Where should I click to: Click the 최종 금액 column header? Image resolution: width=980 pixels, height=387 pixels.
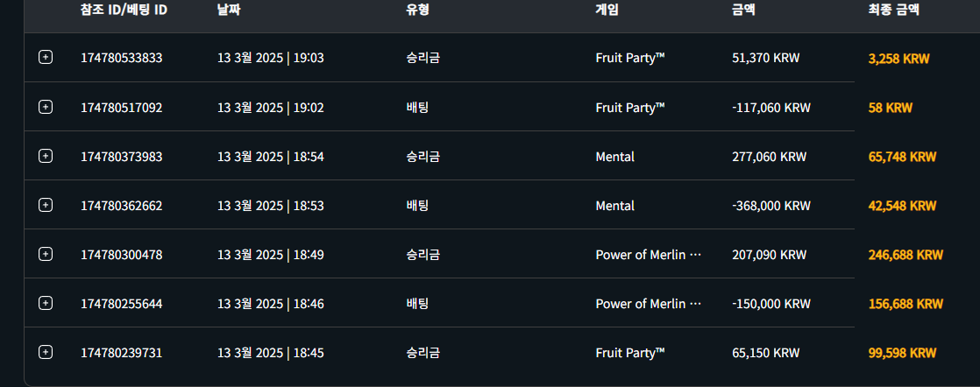[894, 11]
